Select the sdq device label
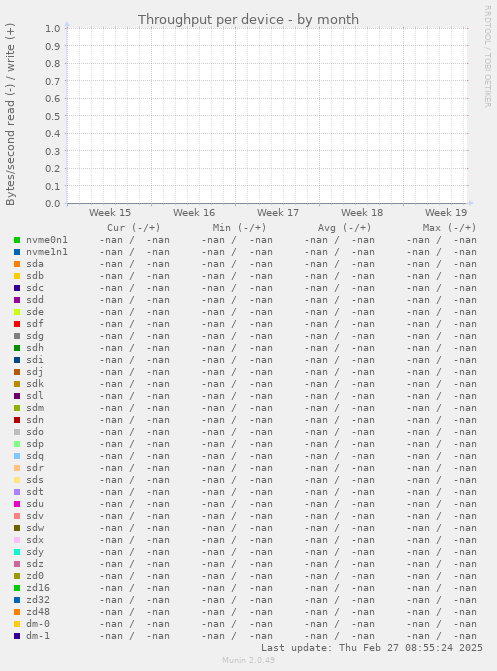 click(x=35, y=456)
